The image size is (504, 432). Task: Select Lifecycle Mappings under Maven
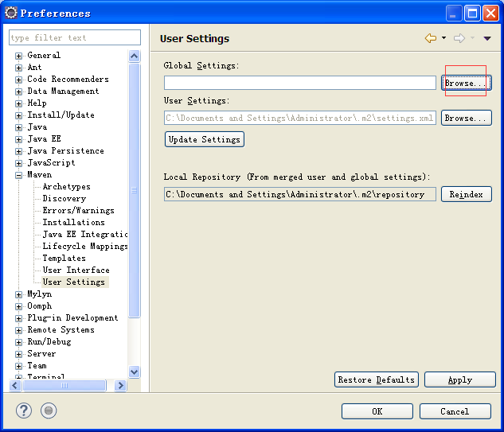85,246
